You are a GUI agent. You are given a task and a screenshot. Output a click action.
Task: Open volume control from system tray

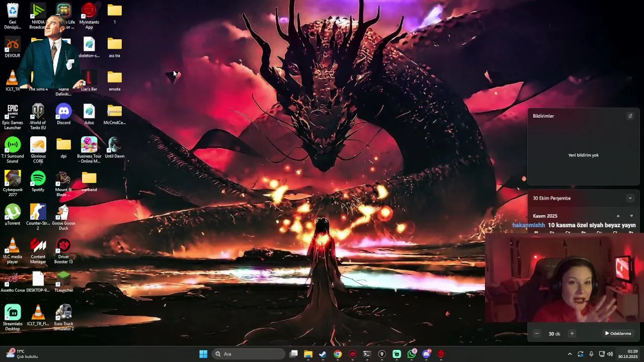[610, 354]
